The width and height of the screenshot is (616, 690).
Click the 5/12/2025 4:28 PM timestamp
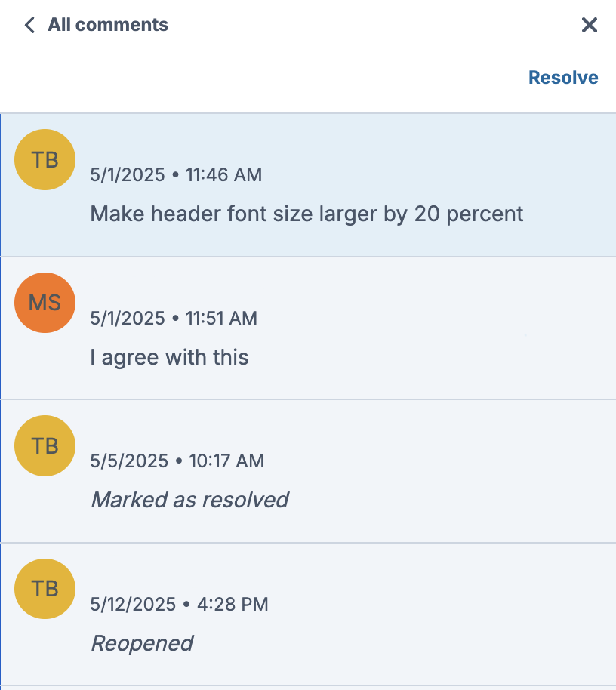pos(179,604)
